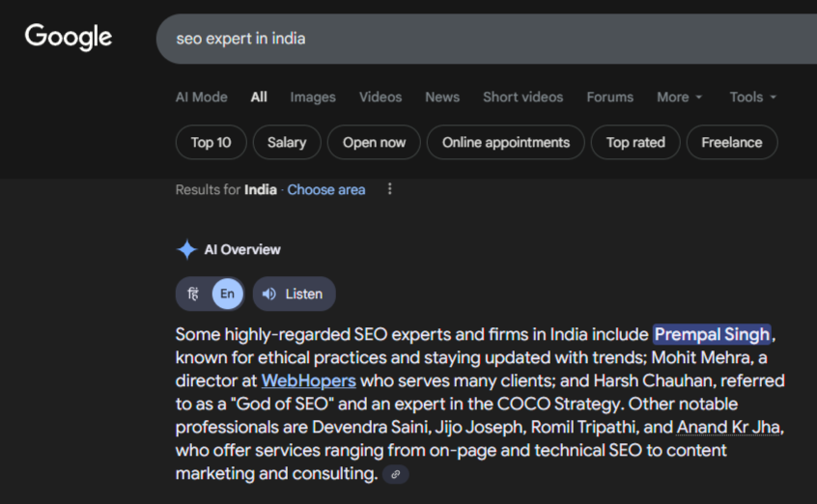Switch AI Overview language to Hindi

point(193,294)
